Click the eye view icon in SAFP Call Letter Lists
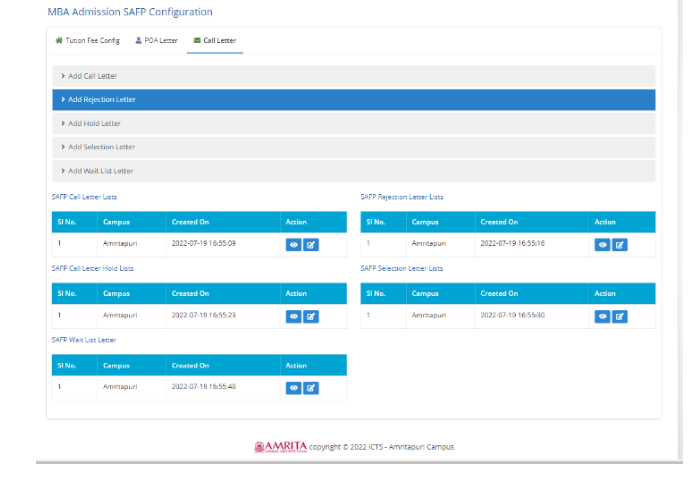The image size is (697, 482). (294, 244)
